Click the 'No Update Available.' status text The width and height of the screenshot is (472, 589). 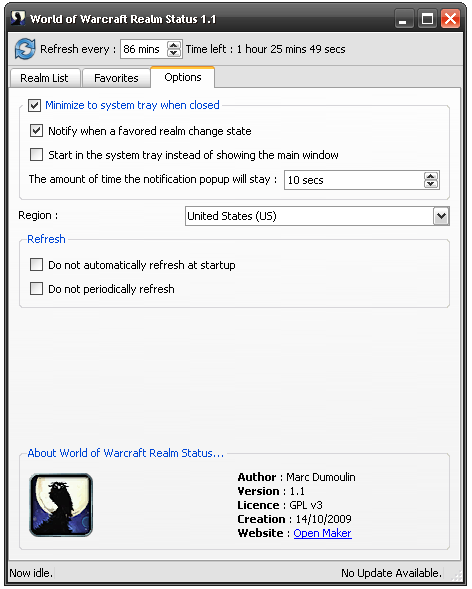click(x=391, y=573)
